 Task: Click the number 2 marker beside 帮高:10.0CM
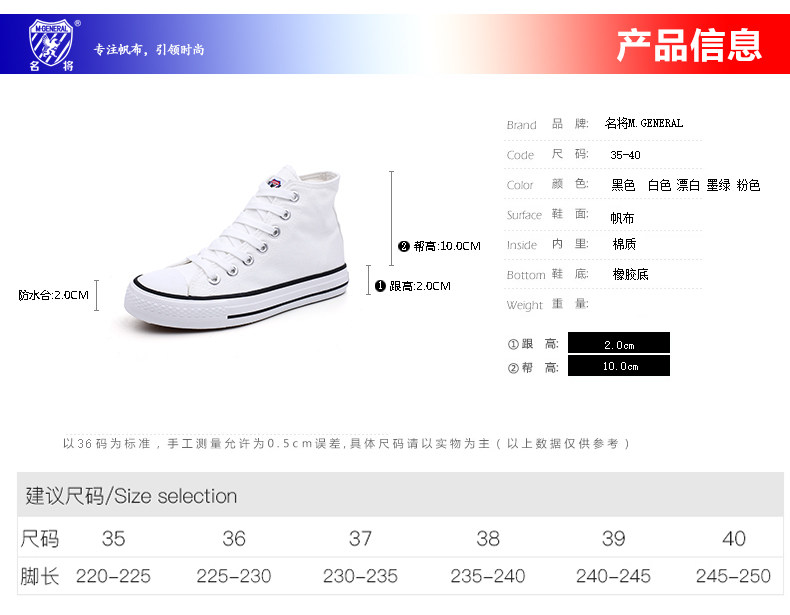click(x=404, y=246)
